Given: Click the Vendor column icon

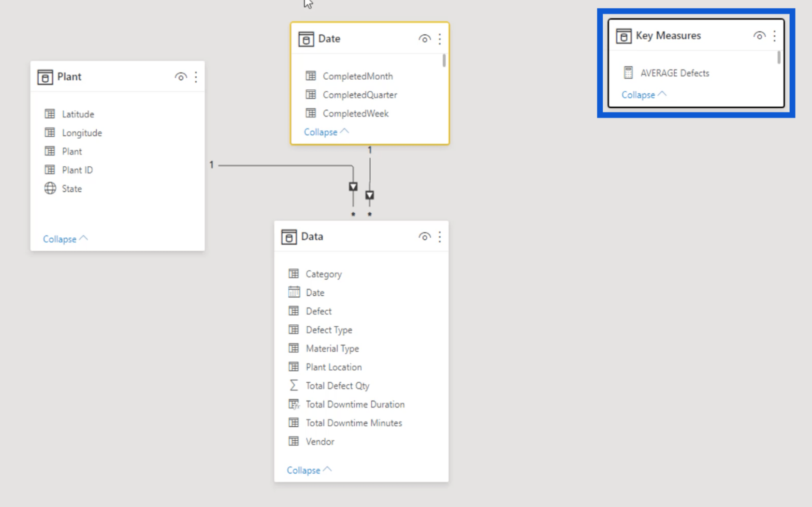Looking at the screenshot, I should tap(294, 441).
